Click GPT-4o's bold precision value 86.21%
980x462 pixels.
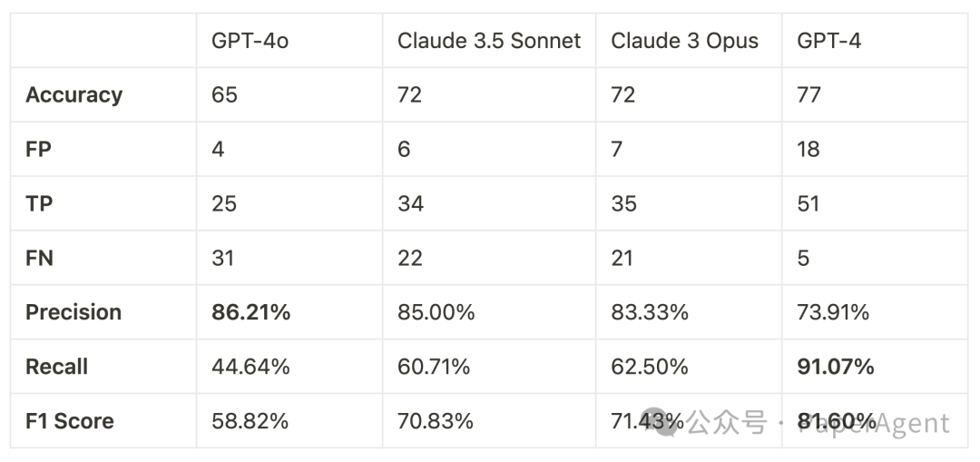click(250, 313)
